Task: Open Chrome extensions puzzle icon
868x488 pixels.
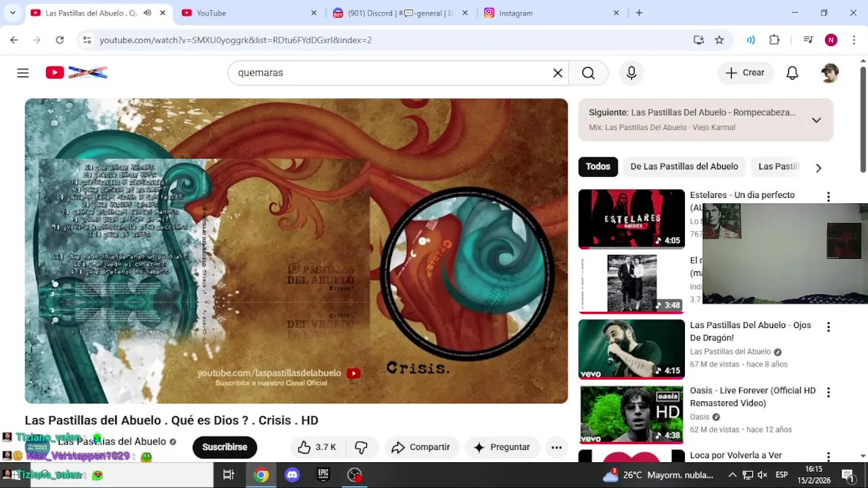Action: point(774,40)
